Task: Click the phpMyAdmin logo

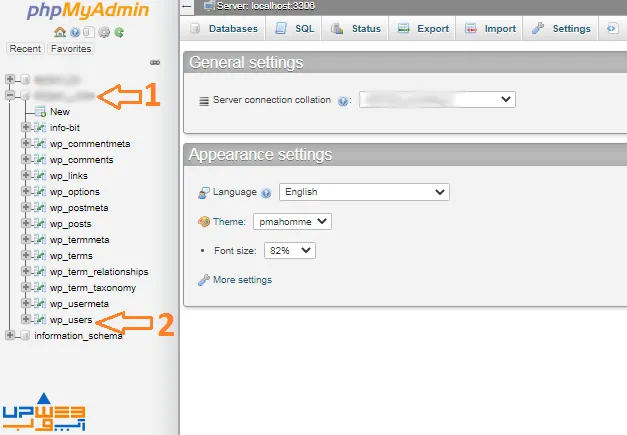Action: pyautogui.click(x=88, y=10)
